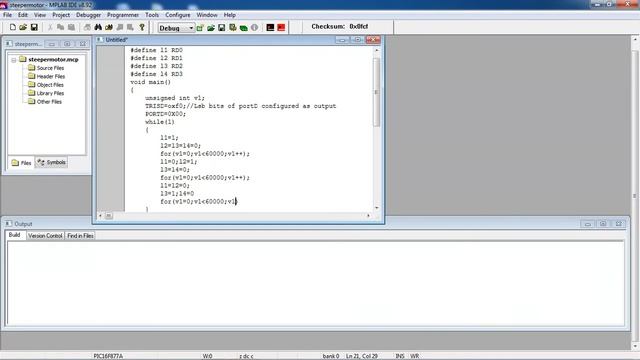Screen dimensions: 640x360
Task: Maximize the Output window
Action: pyautogui.click(x=603, y=224)
